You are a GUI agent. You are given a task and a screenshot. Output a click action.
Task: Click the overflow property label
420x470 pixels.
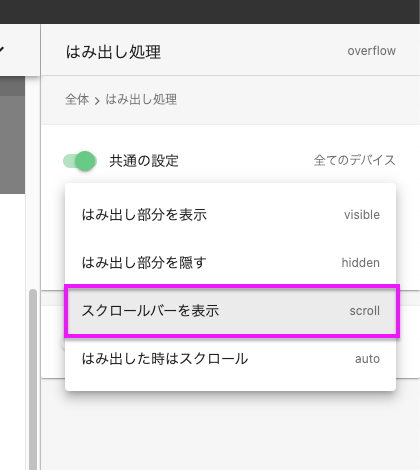click(x=372, y=51)
